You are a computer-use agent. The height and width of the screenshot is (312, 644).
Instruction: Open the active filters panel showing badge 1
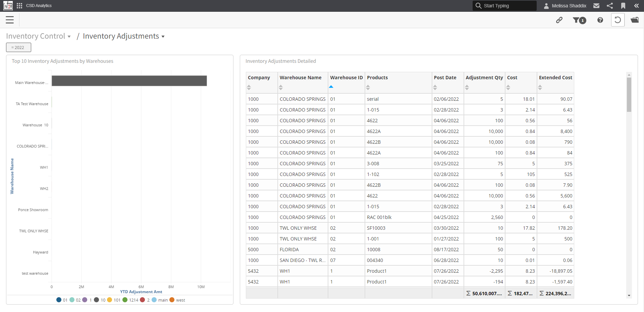[579, 20]
